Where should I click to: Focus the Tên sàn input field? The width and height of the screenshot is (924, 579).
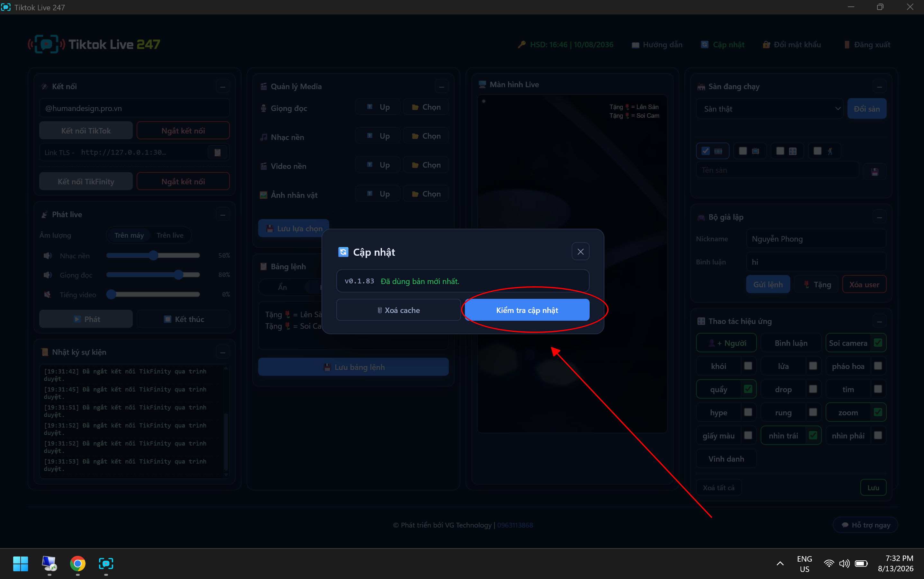coord(777,170)
